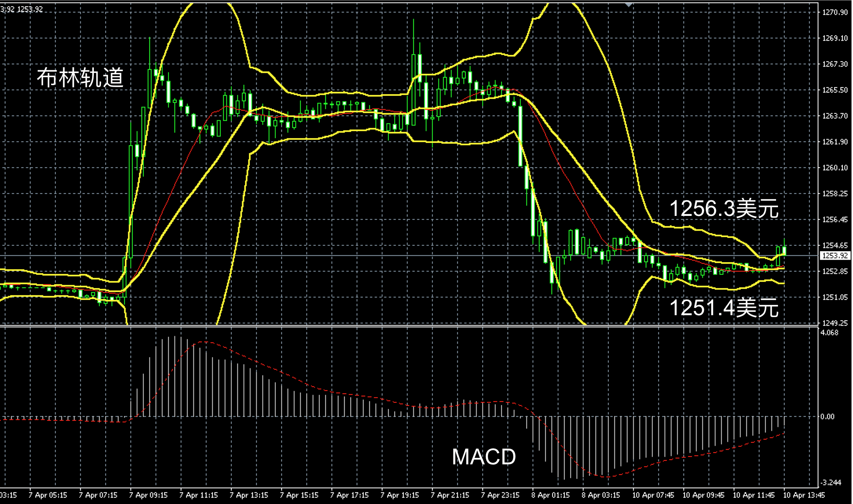This screenshot has width=853, height=504.
Task: Click the 1260.10 price axis label
Action: click(x=835, y=168)
